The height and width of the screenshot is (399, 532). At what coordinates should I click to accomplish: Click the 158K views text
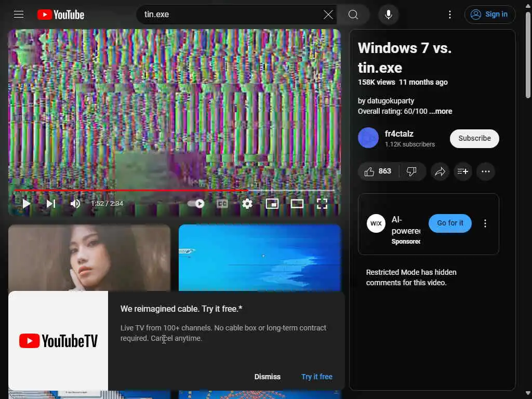(x=376, y=82)
